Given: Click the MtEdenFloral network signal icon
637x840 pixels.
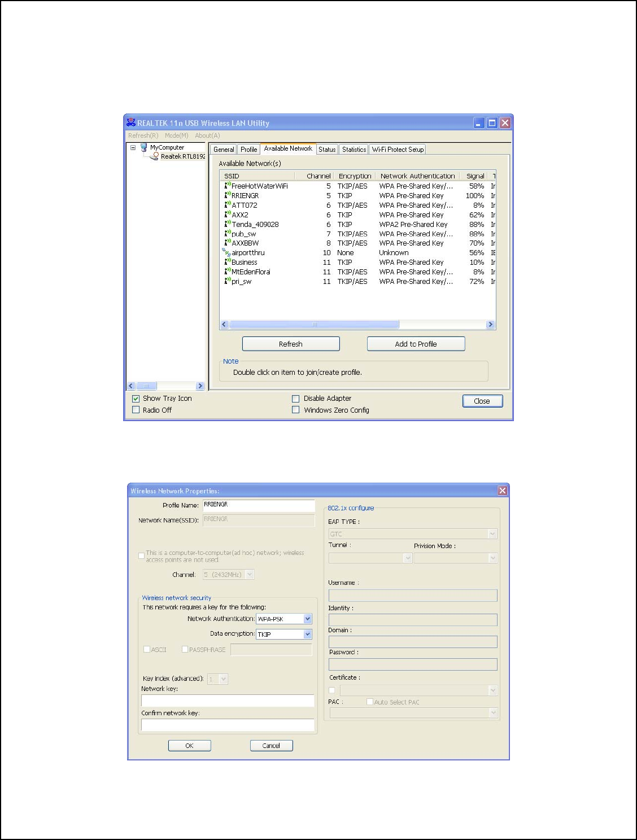Looking at the screenshot, I should click(228, 272).
